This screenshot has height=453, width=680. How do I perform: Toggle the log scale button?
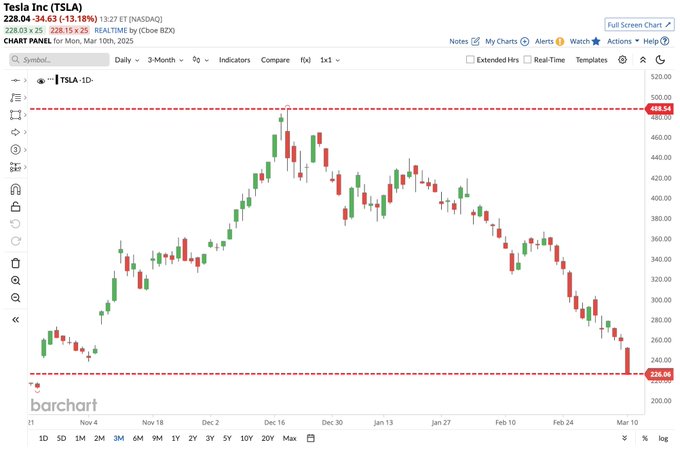pos(663,438)
